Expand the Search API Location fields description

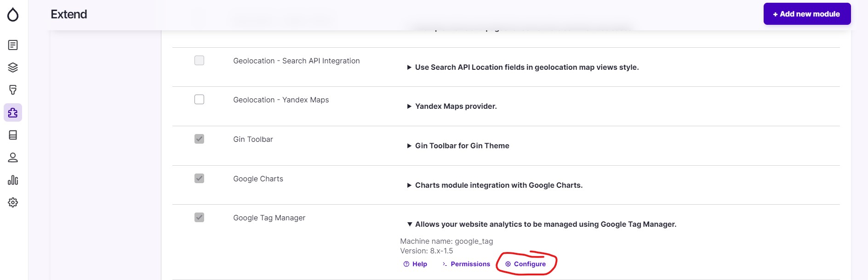click(523, 67)
